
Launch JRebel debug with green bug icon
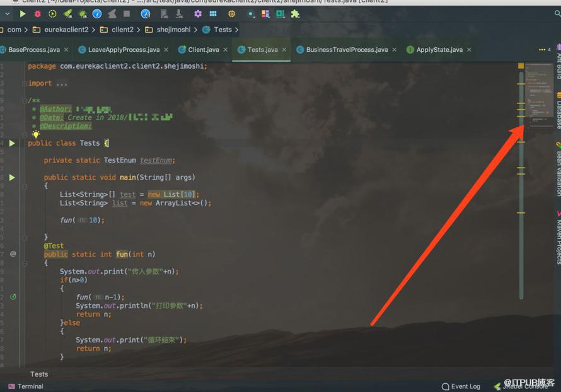83,14
